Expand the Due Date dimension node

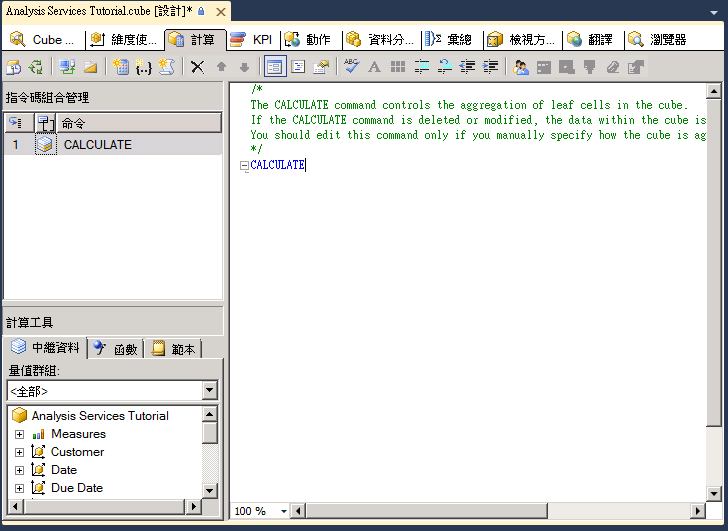click(x=20, y=488)
